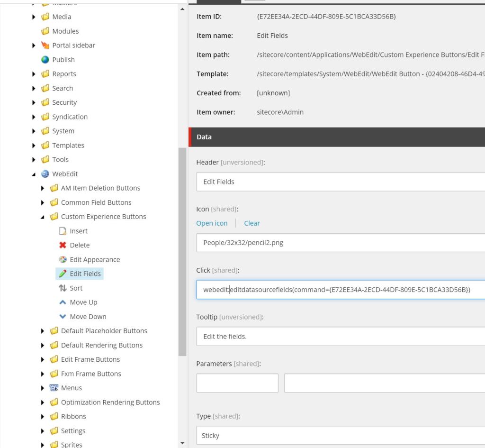Select the Edit Appearance palette icon
This screenshot has width=485, height=448.
click(63, 259)
